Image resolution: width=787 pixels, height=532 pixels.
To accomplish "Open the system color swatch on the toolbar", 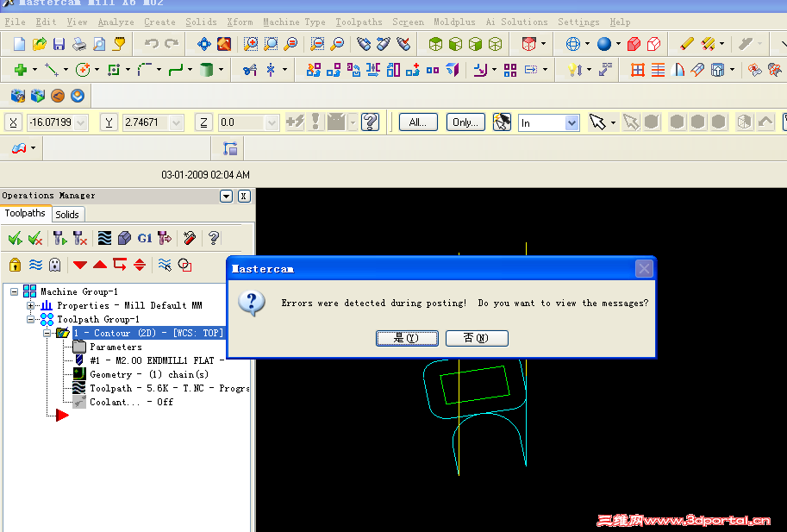I will [604, 43].
